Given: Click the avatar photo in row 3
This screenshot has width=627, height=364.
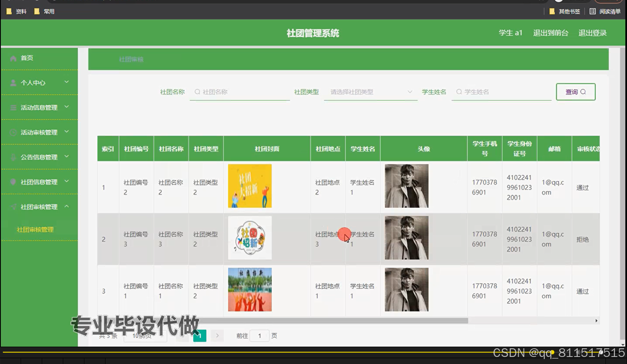Looking at the screenshot, I should 407,290.
